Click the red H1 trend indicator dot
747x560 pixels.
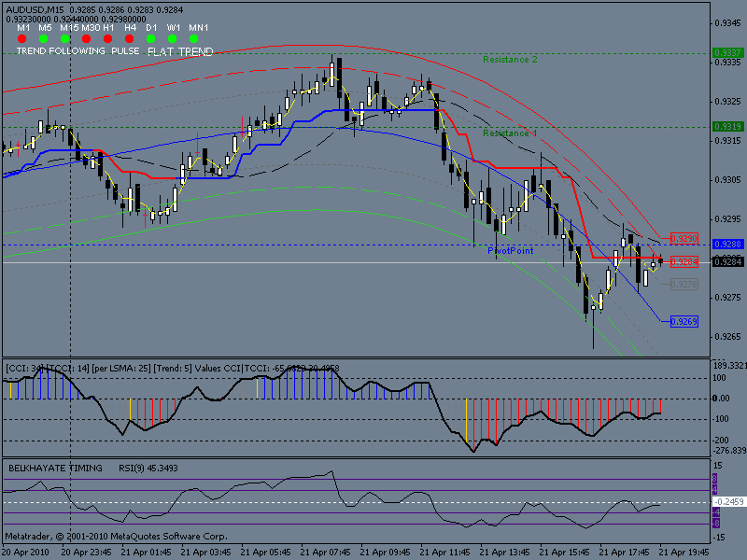pos(109,39)
